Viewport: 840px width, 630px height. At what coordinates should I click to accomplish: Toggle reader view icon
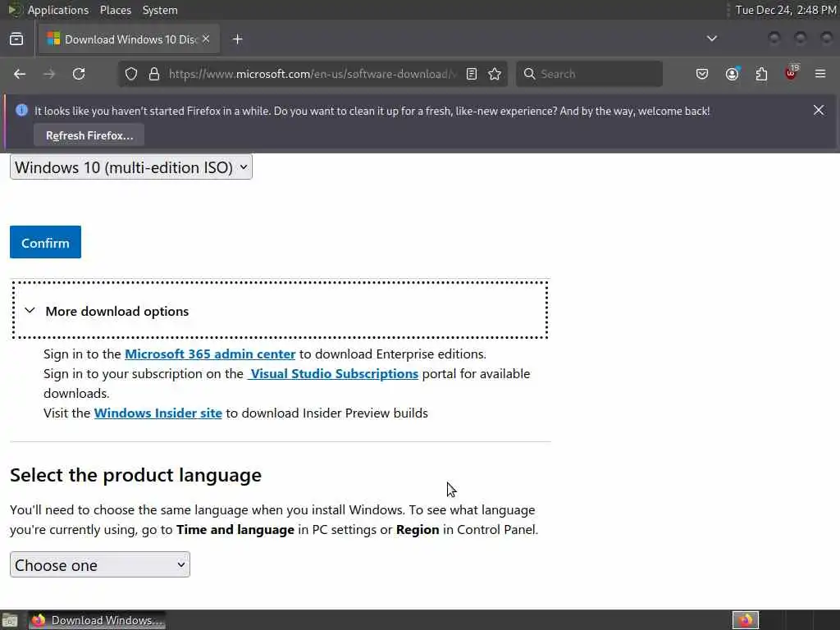click(472, 74)
